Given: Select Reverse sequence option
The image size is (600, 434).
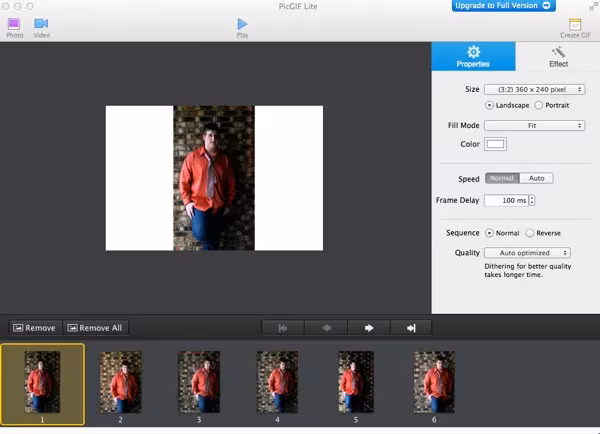Looking at the screenshot, I should (530, 233).
